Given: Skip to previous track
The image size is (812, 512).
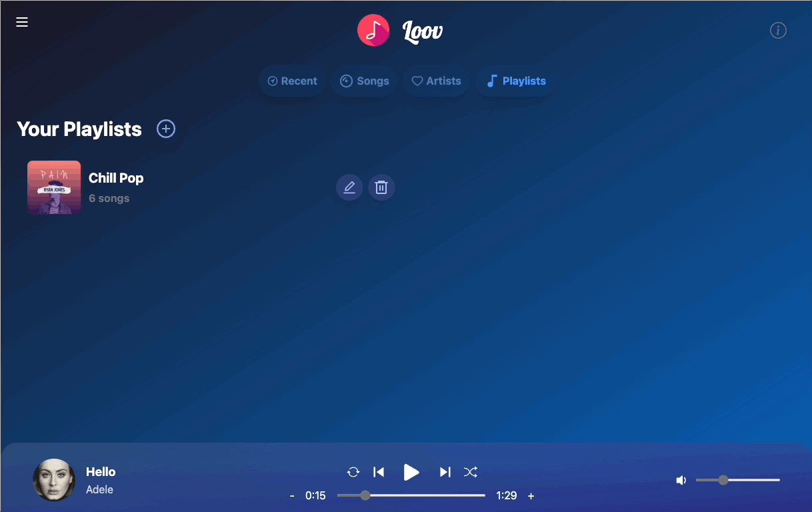Looking at the screenshot, I should (379, 473).
